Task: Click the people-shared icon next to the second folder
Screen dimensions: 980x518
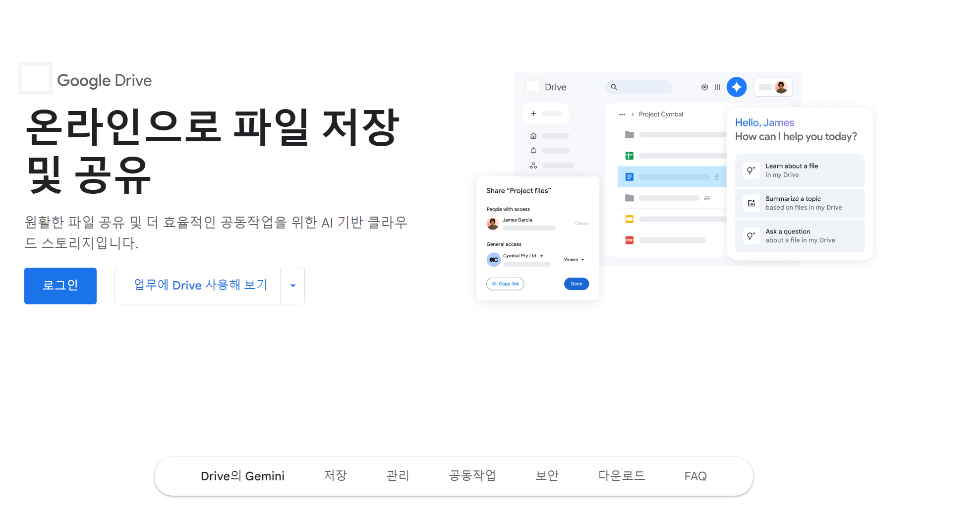Action: [707, 198]
